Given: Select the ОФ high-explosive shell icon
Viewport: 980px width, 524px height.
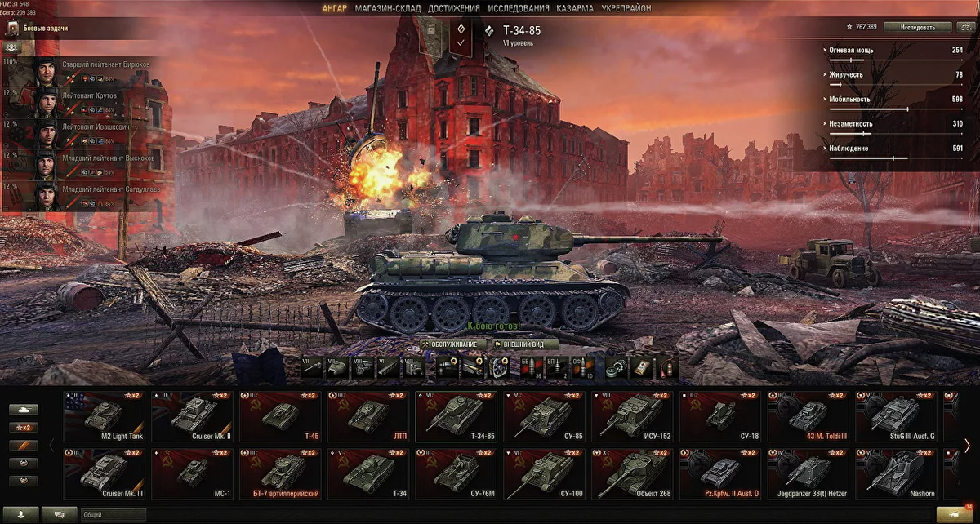Looking at the screenshot, I should (x=583, y=367).
